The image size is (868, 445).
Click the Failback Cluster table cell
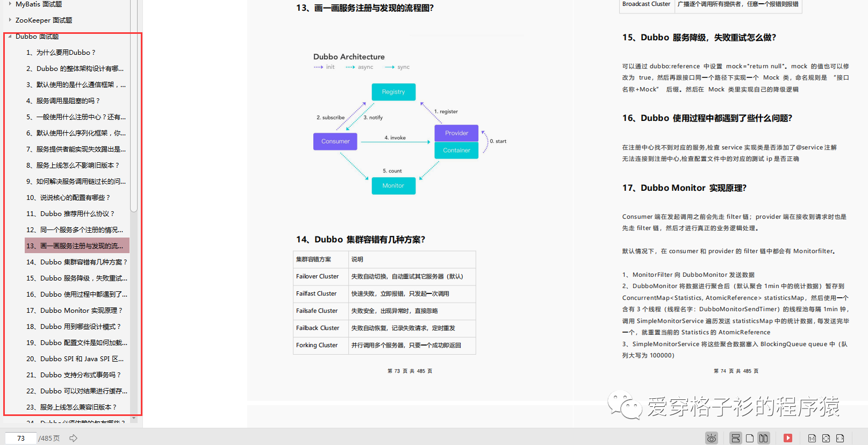[x=321, y=328]
